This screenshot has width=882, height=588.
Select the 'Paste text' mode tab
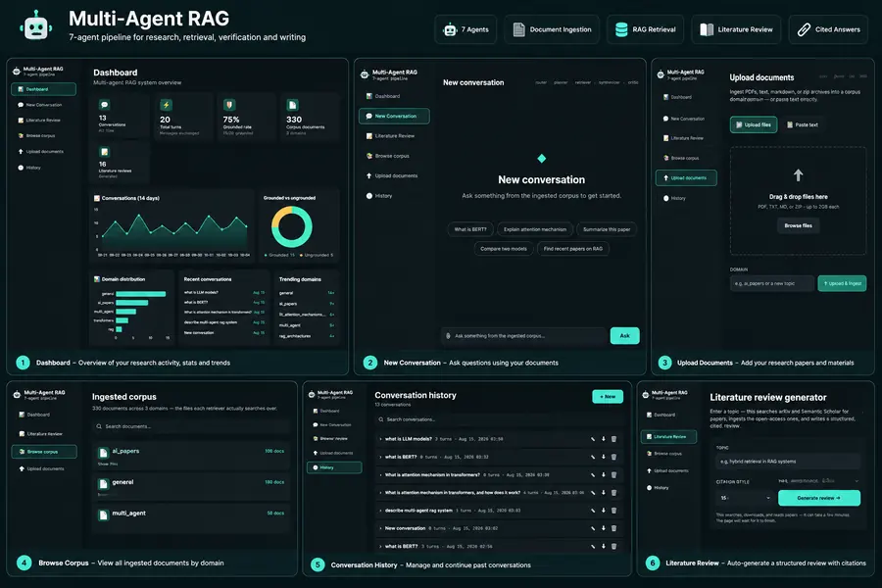point(802,124)
